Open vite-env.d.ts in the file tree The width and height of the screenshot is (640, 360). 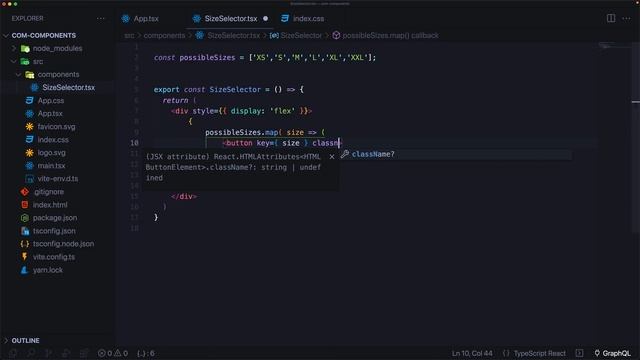(x=58, y=179)
